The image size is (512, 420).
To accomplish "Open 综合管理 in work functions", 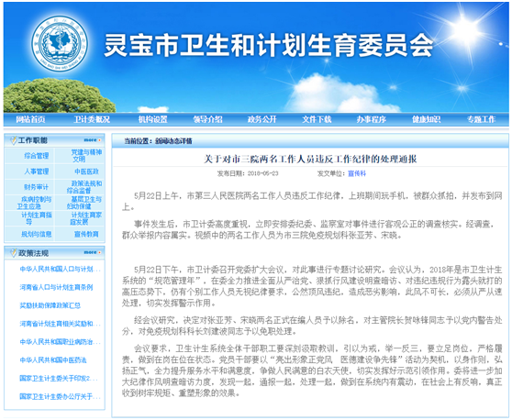I will 37,156.
